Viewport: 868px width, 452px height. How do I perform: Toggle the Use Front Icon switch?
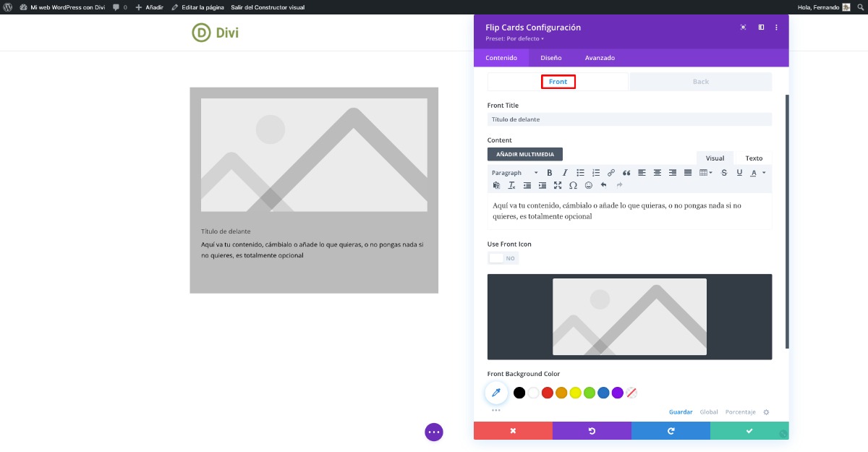[503, 258]
